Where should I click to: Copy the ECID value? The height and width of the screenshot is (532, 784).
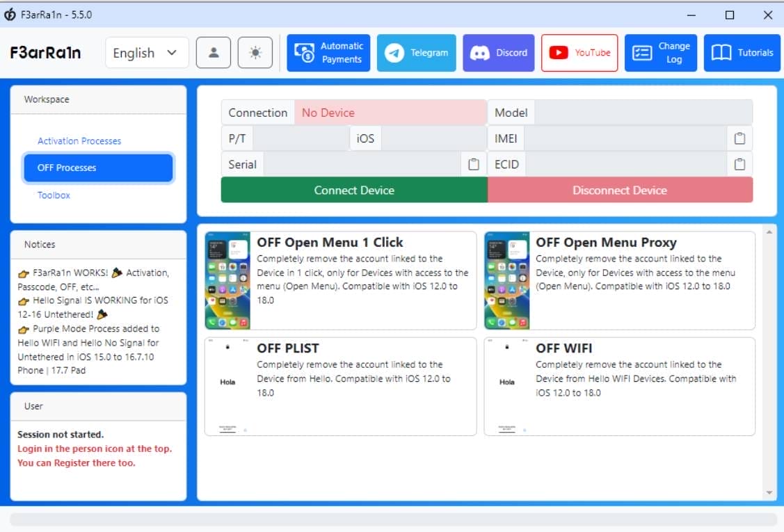pyautogui.click(x=739, y=163)
